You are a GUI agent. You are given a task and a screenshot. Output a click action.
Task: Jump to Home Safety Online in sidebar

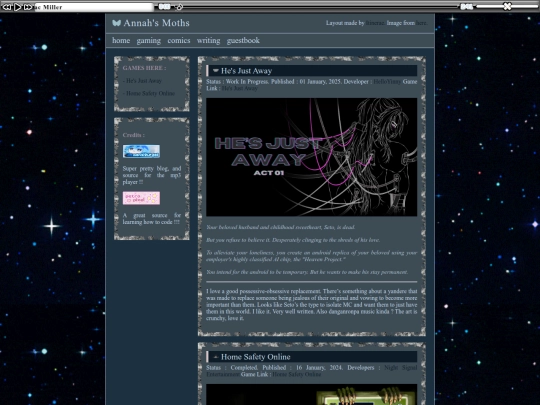[x=150, y=93]
